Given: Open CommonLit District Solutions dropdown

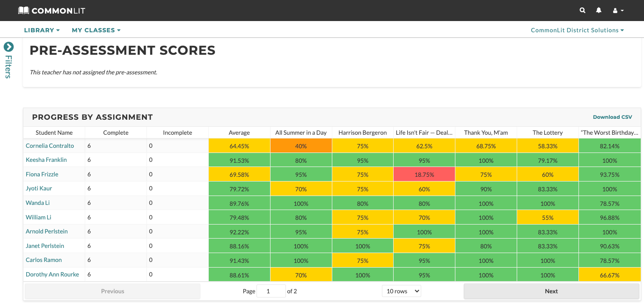Looking at the screenshot, I should (577, 30).
